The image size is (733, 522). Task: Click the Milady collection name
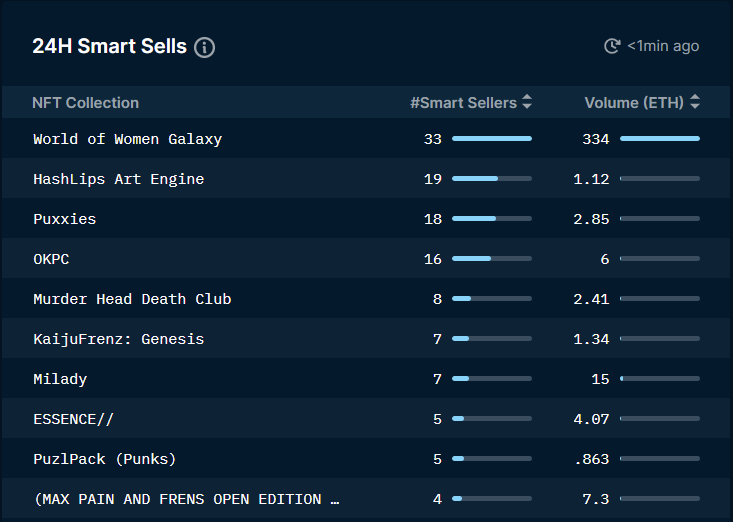pos(60,379)
